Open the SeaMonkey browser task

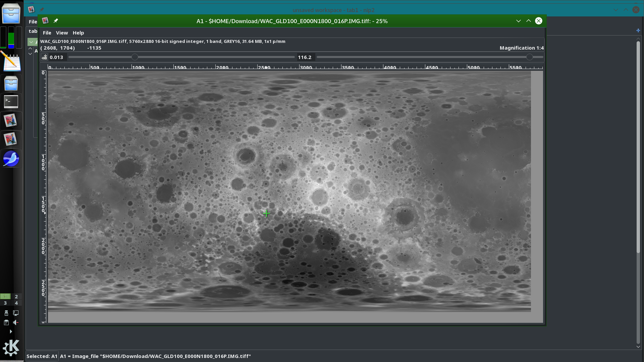coord(11,159)
